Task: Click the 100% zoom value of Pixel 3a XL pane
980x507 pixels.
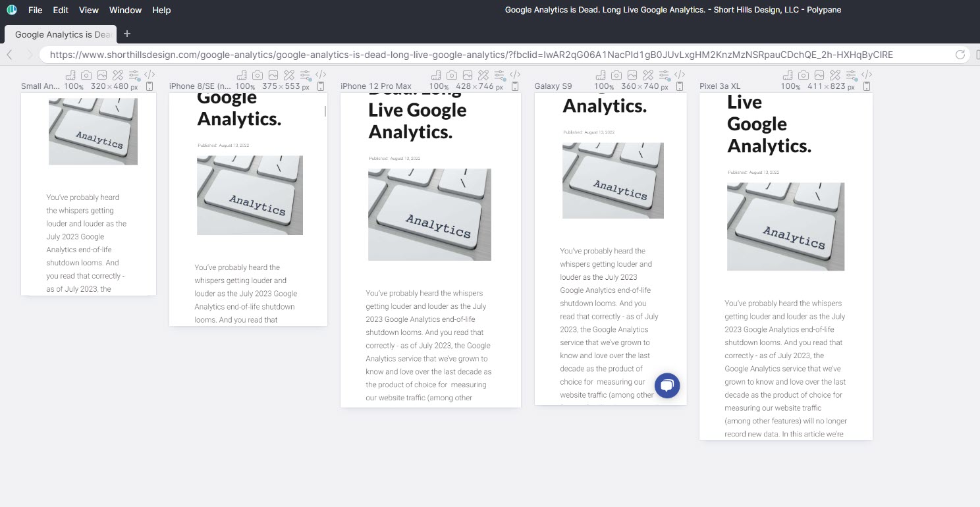Action: (x=791, y=86)
